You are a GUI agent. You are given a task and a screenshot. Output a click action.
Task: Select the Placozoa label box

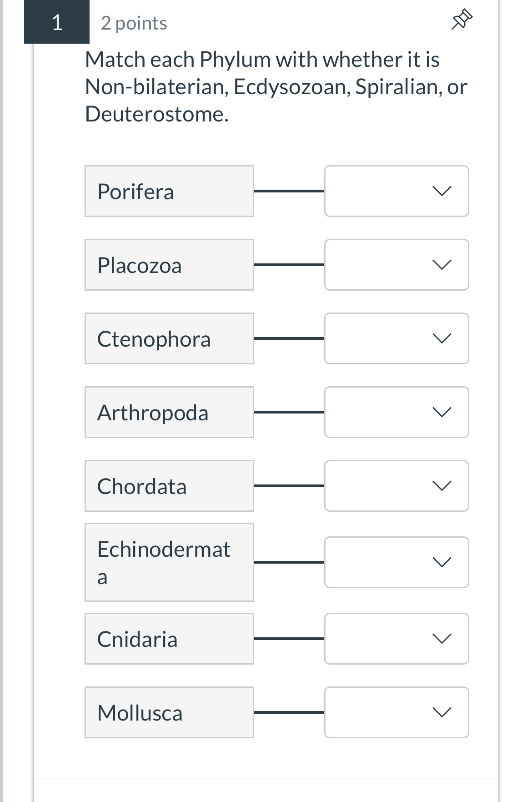(x=169, y=265)
